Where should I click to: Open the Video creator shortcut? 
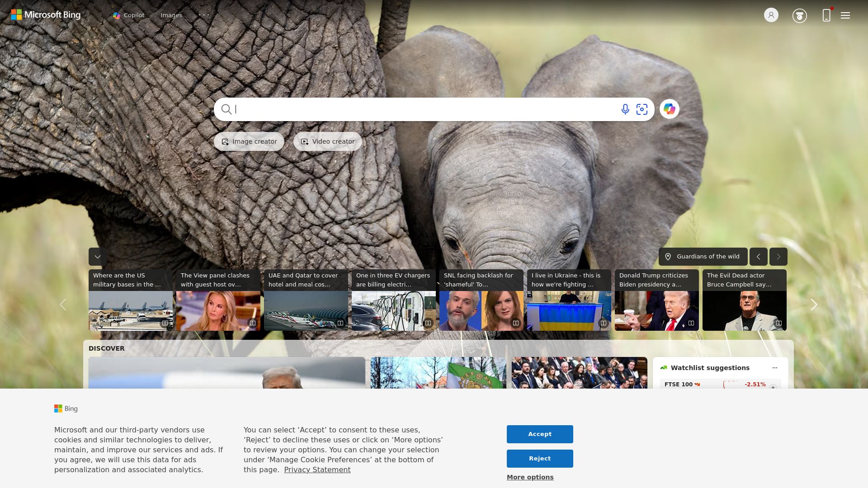tap(327, 141)
